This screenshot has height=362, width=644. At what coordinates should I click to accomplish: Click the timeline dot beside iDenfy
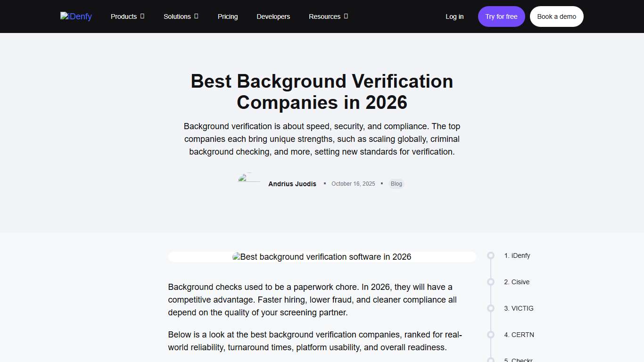point(490,255)
